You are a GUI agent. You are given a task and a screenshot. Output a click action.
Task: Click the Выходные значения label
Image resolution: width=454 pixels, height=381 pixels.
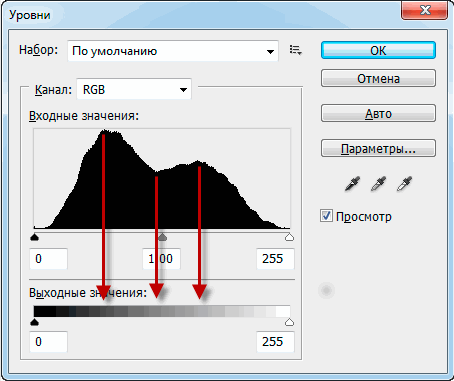pos(88,293)
